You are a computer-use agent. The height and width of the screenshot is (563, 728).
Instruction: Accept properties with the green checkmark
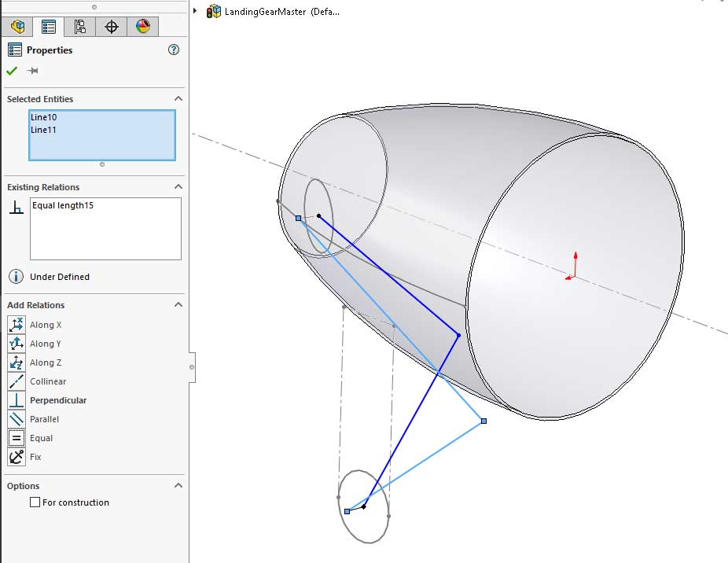[12, 71]
